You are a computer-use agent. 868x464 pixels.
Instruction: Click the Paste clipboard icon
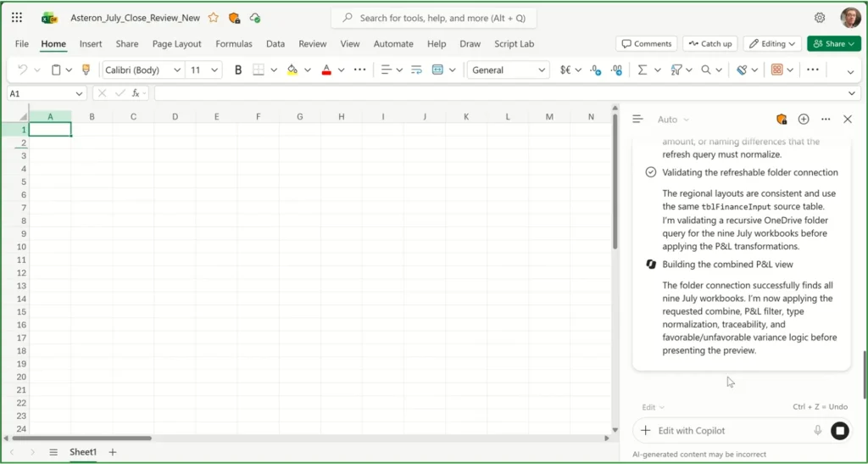point(56,70)
